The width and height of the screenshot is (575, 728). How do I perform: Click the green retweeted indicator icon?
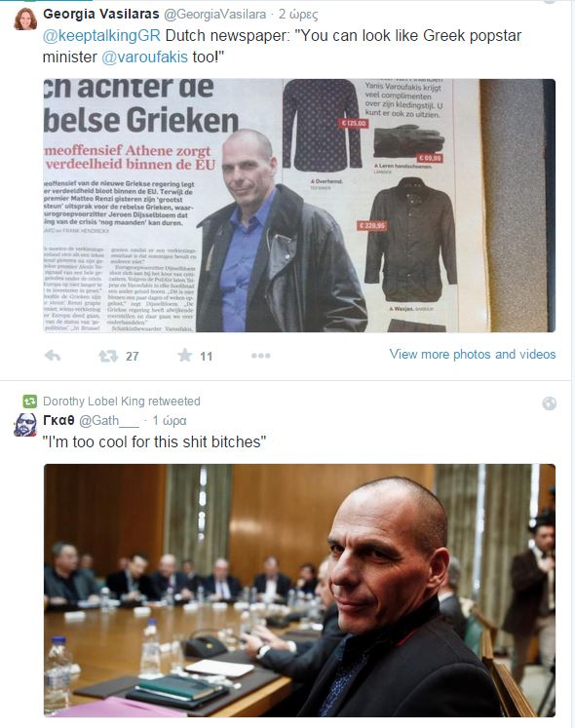point(30,402)
